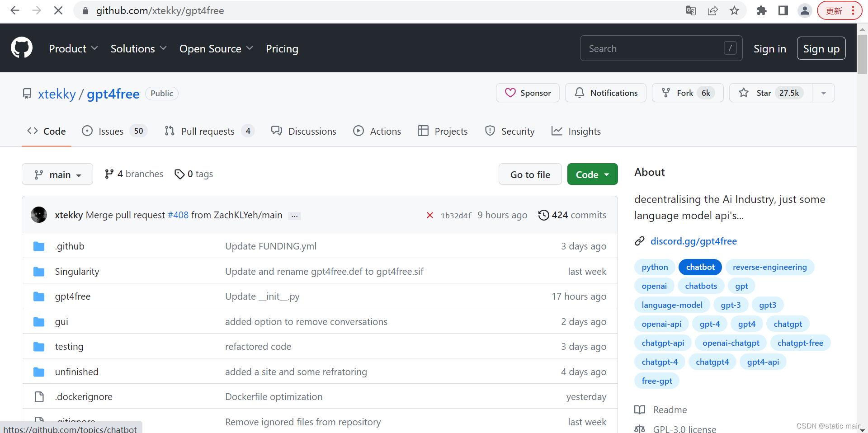
Task: Open the browser extensions puzzle icon
Action: pos(762,10)
